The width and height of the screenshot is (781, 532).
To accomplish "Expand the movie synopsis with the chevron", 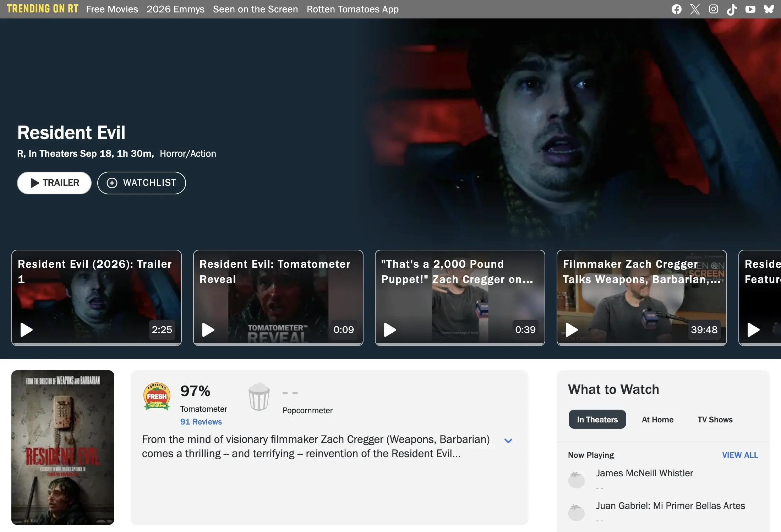I will point(508,440).
